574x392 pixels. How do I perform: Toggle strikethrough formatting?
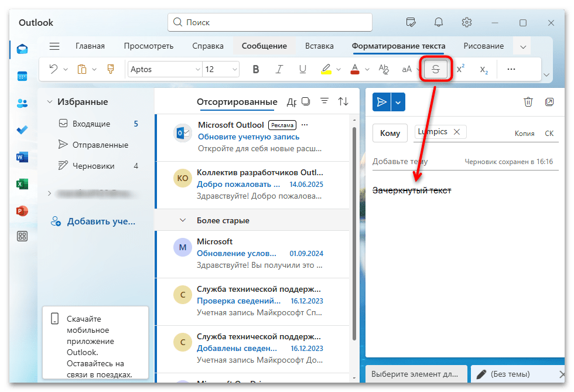click(436, 69)
